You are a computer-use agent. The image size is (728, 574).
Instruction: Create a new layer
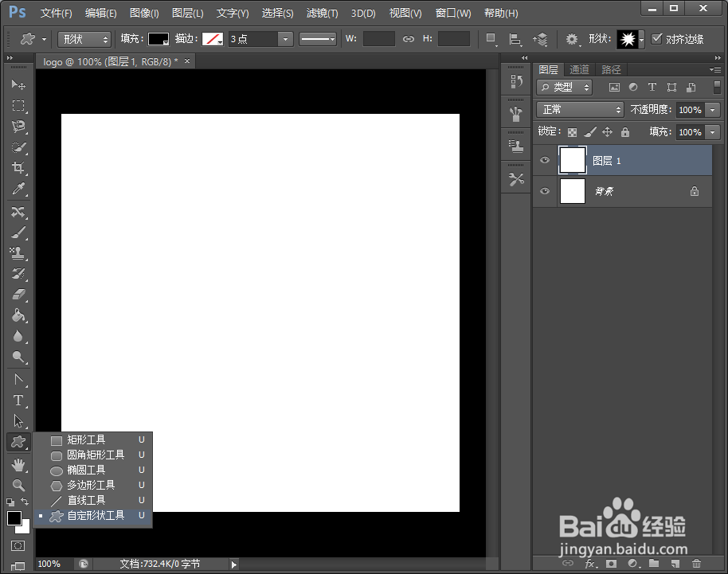click(675, 564)
